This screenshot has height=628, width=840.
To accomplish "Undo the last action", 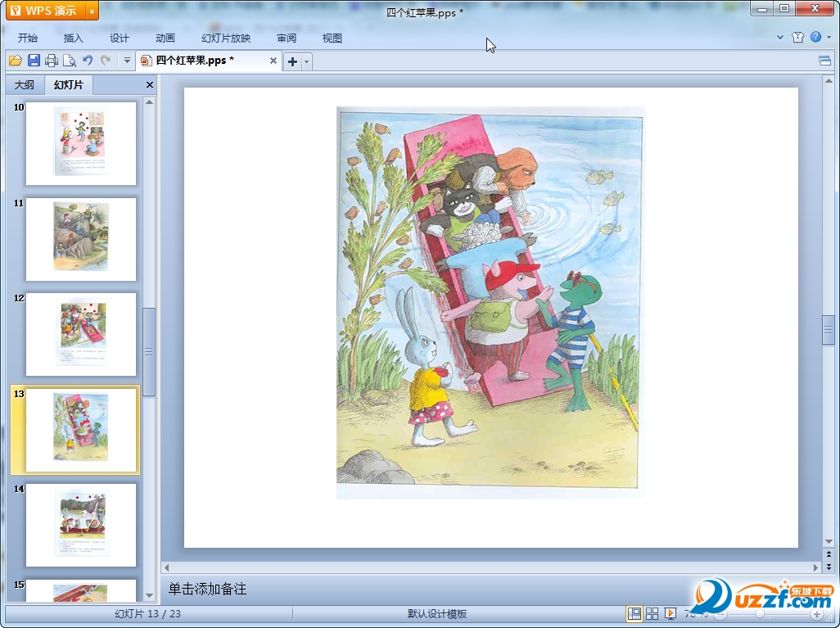I will (x=88, y=61).
